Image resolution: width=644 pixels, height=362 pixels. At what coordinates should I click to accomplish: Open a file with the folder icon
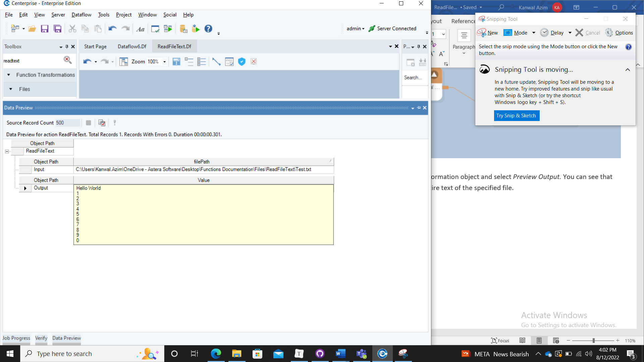pyautogui.click(x=32, y=29)
